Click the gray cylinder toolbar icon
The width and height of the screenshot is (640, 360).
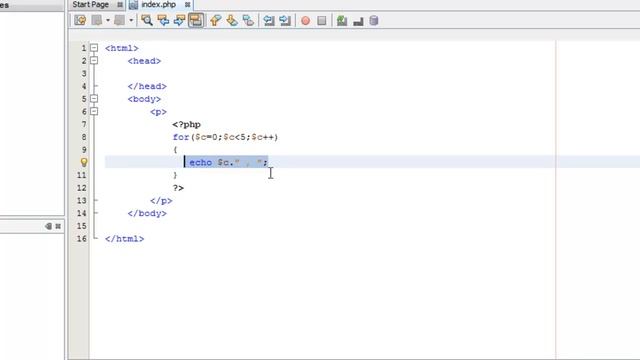click(374, 20)
